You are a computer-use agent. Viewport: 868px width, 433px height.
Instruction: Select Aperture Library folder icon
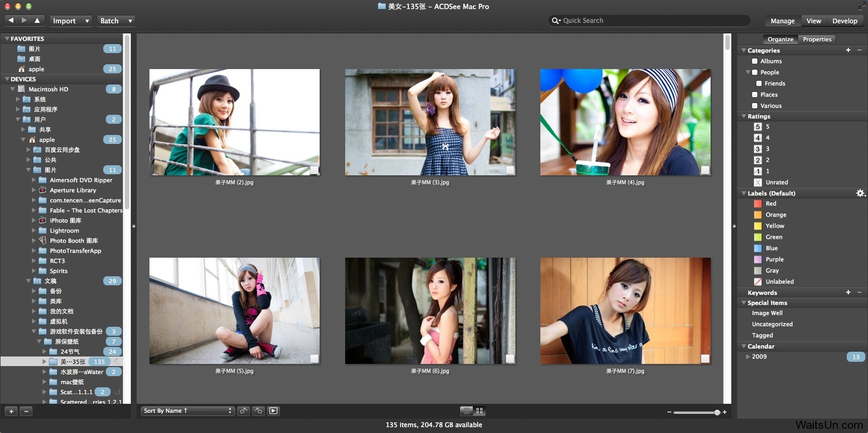click(43, 190)
